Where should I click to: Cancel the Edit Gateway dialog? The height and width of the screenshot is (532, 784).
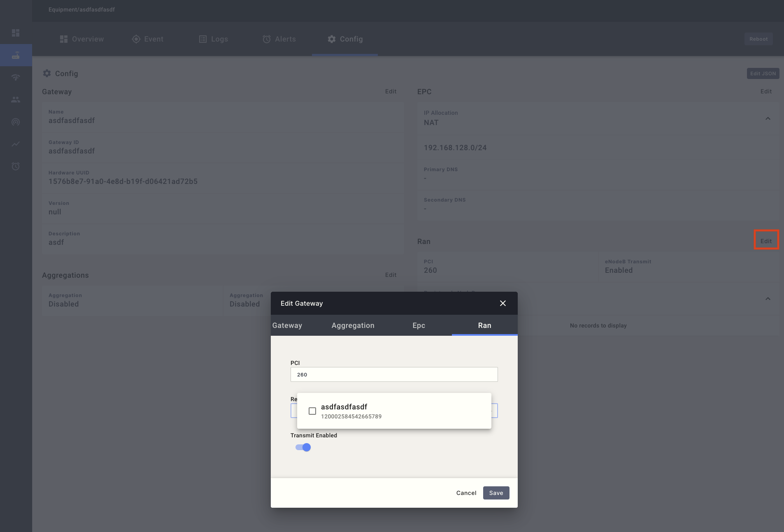(466, 493)
